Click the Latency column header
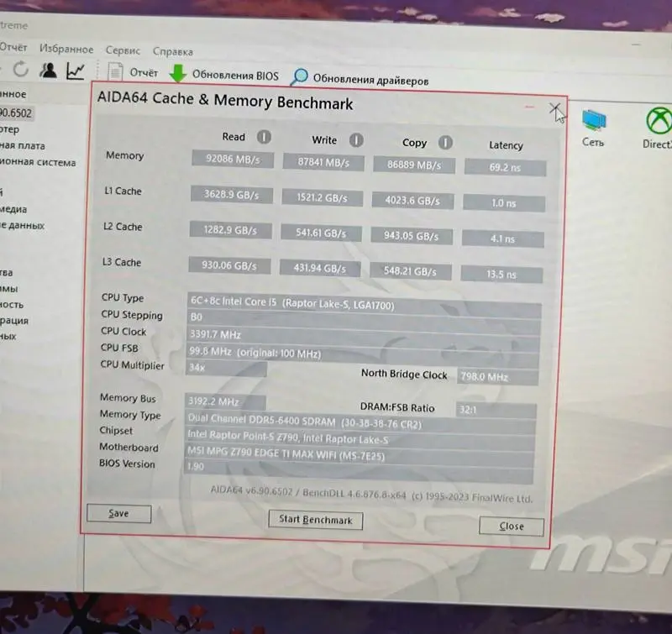672x634 pixels. [x=507, y=145]
